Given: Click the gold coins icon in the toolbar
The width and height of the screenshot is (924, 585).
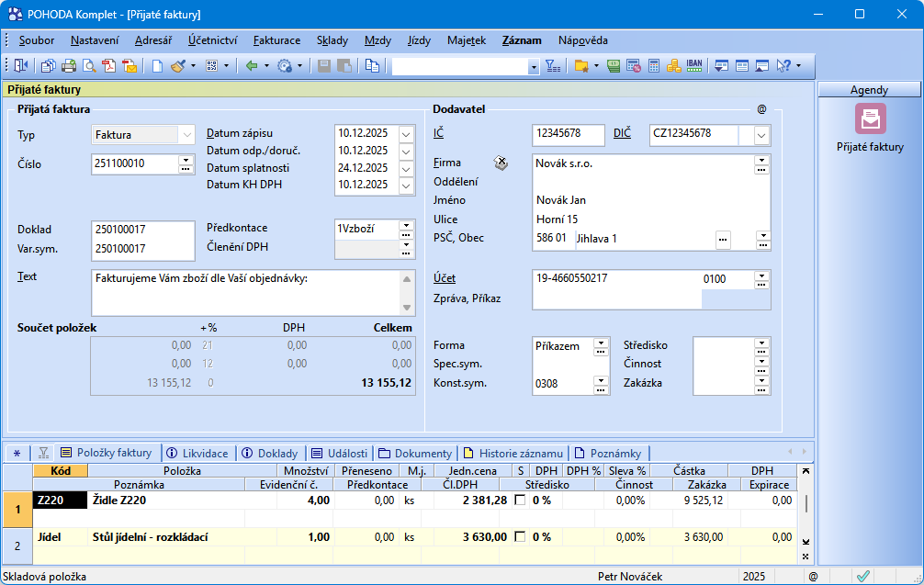Looking at the screenshot, I should 673,66.
